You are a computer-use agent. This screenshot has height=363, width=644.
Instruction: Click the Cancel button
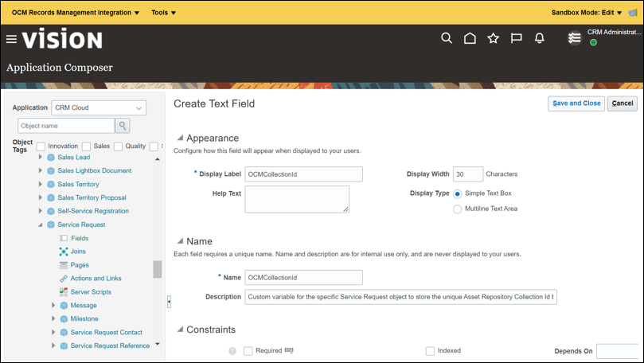623,103
